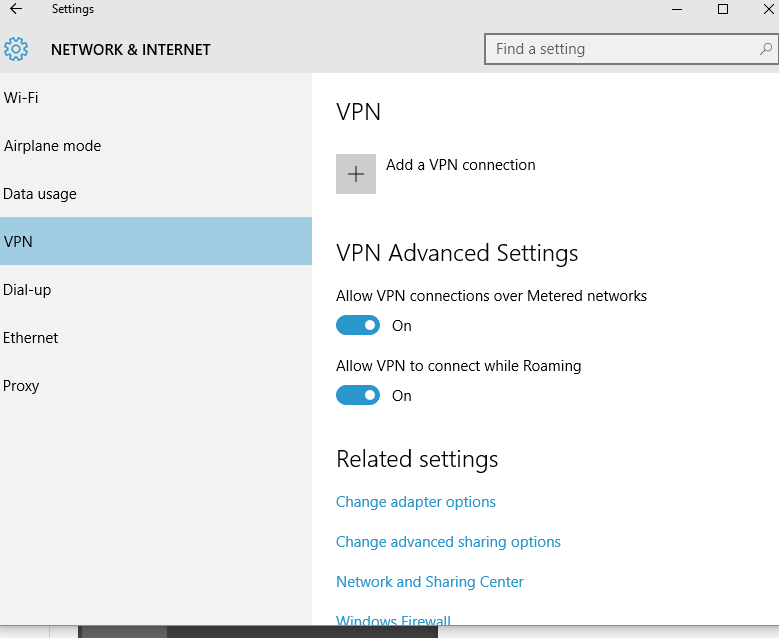Open Network and Sharing Center
Viewport: 779px width, 638px height.
click(430, 582)
